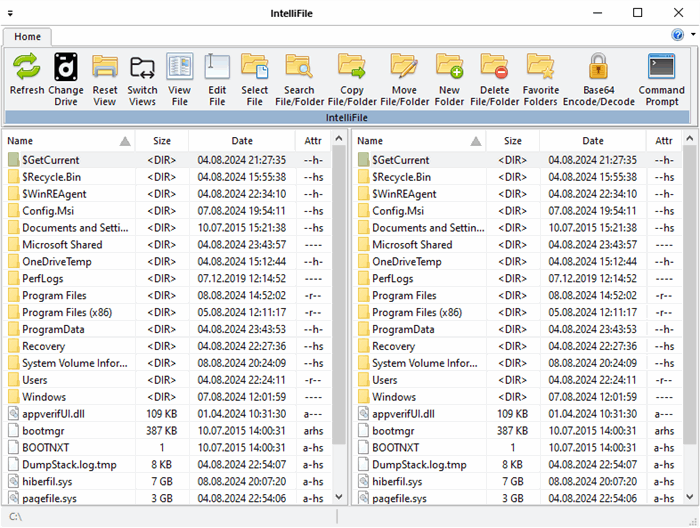This screenshot has width=700, height=528.
Task: Select bootmgr file icon in left pane
Action: (x=14, y=431)
